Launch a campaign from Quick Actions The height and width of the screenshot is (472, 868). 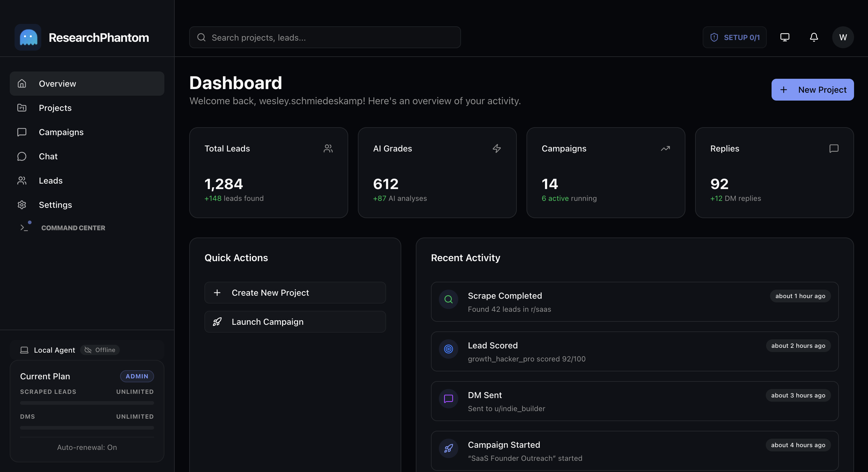point(295,321)
